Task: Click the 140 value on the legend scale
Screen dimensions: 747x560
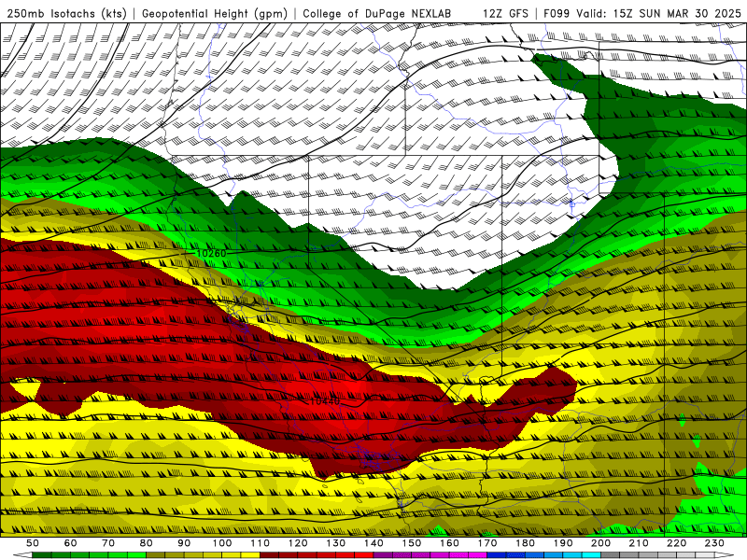Action: coord(374,543)
